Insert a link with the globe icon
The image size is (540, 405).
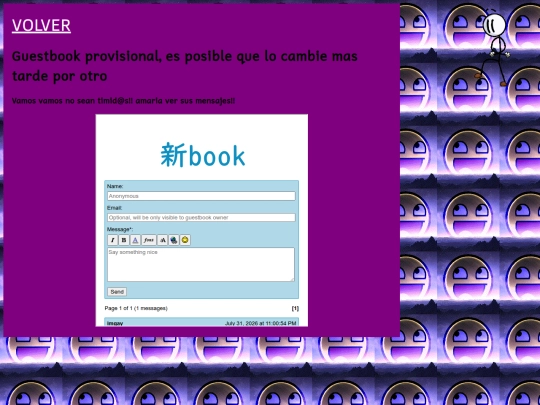174,240
